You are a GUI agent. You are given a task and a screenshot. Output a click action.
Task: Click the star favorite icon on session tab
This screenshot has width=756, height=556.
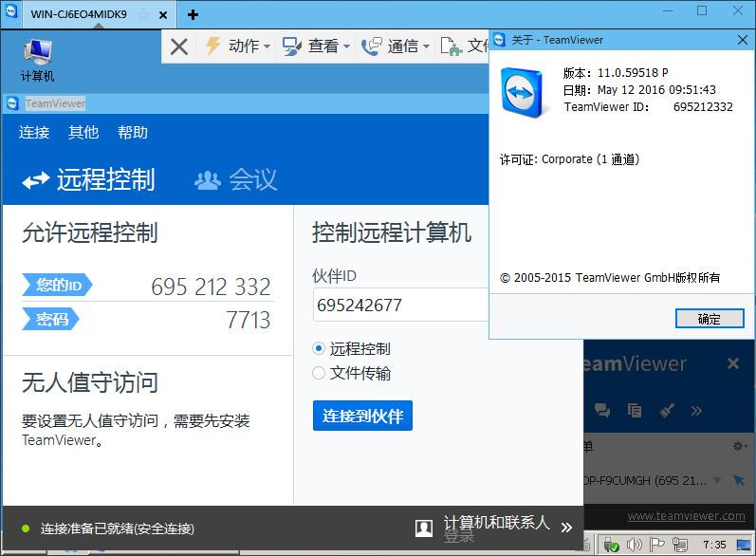(143, 14)
